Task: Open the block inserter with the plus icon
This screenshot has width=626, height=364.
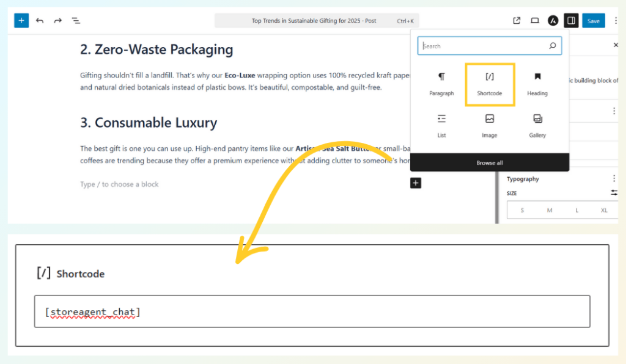Action: pos(21,20)
